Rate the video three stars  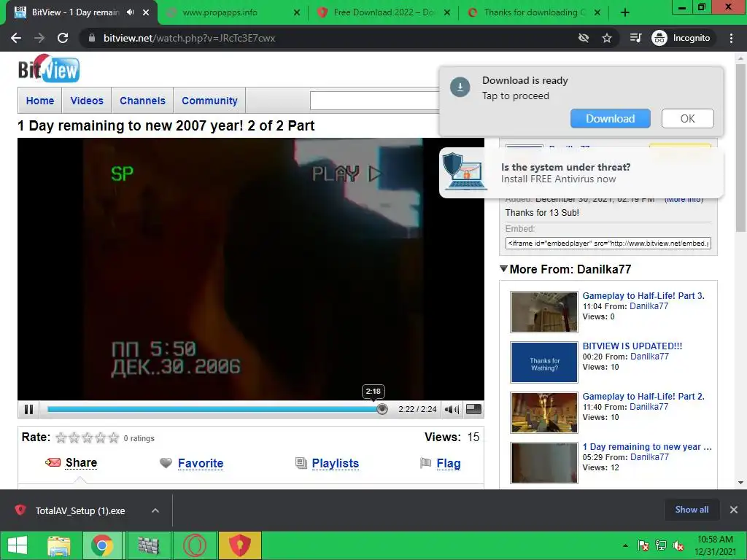[88, 437]
